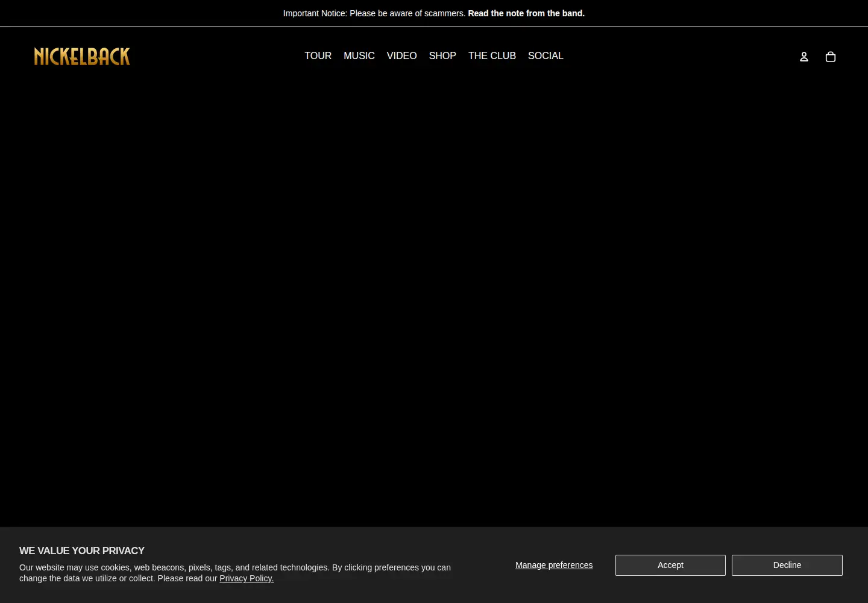Open the shopping bag cart icon
The width and height of the screenshot is (868, 603).
click(831, 57)
